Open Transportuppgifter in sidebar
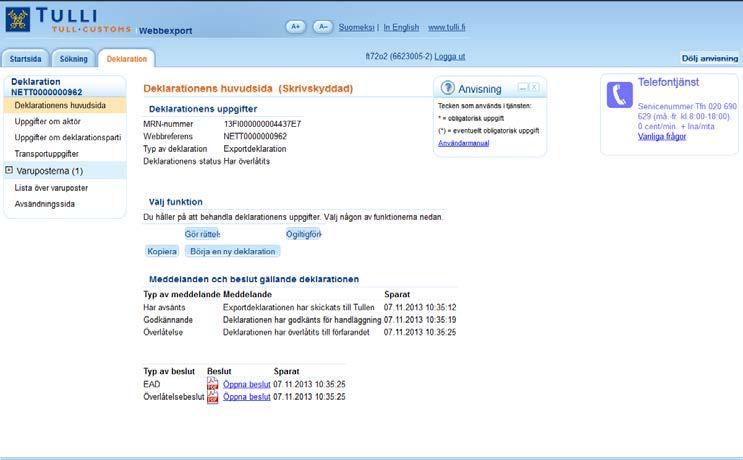Viewport: 743px width, 460px height. [x=46, y=153]
